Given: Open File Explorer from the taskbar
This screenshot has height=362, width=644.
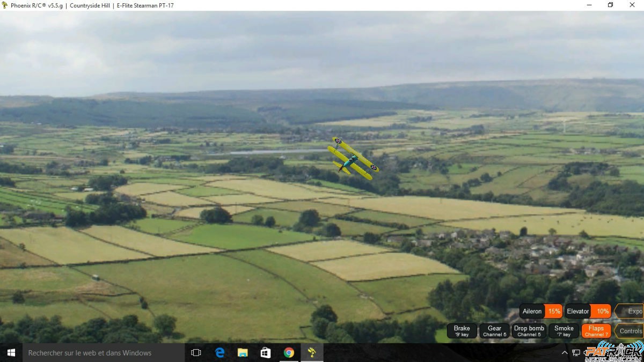Looking at the screenshot, I should (x=243, y=352).
